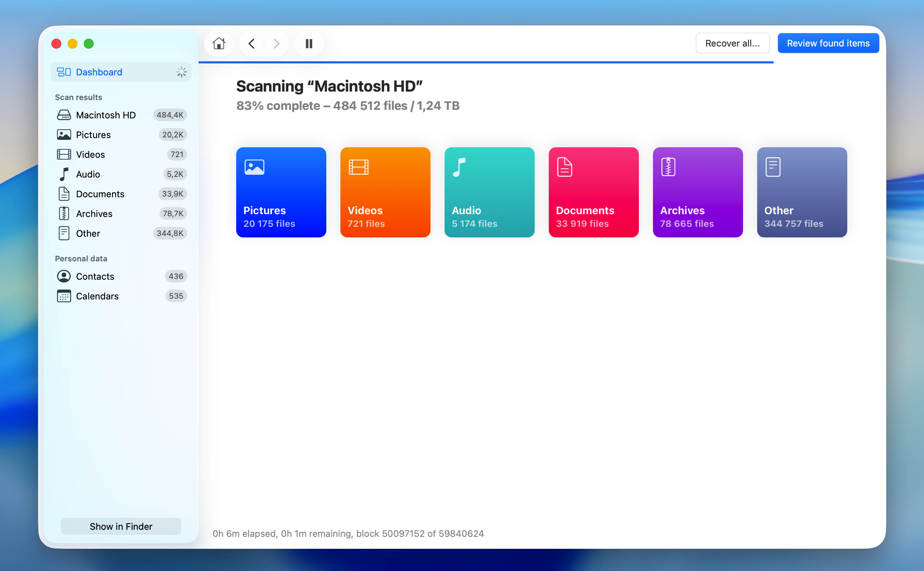This screenshot has height=571, width=924.
Task: Click the Pictures sidebar icon
Action: point(64,135)
